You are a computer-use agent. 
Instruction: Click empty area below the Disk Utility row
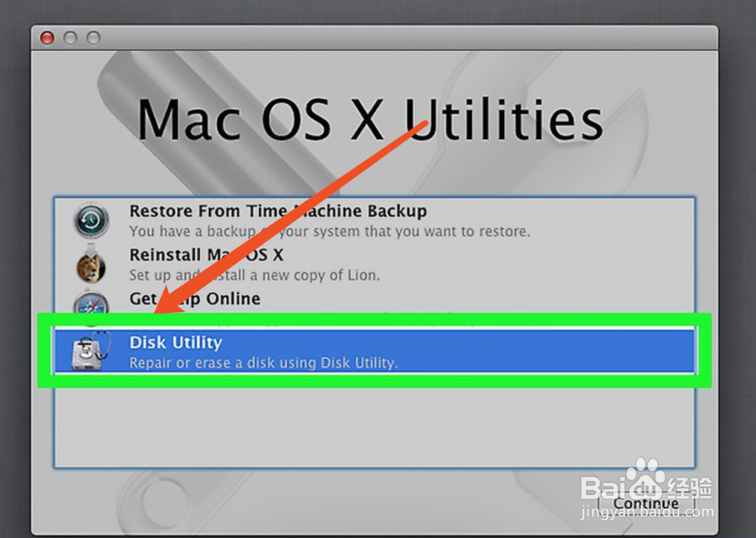pyautogui.click(x=374, y=427)
